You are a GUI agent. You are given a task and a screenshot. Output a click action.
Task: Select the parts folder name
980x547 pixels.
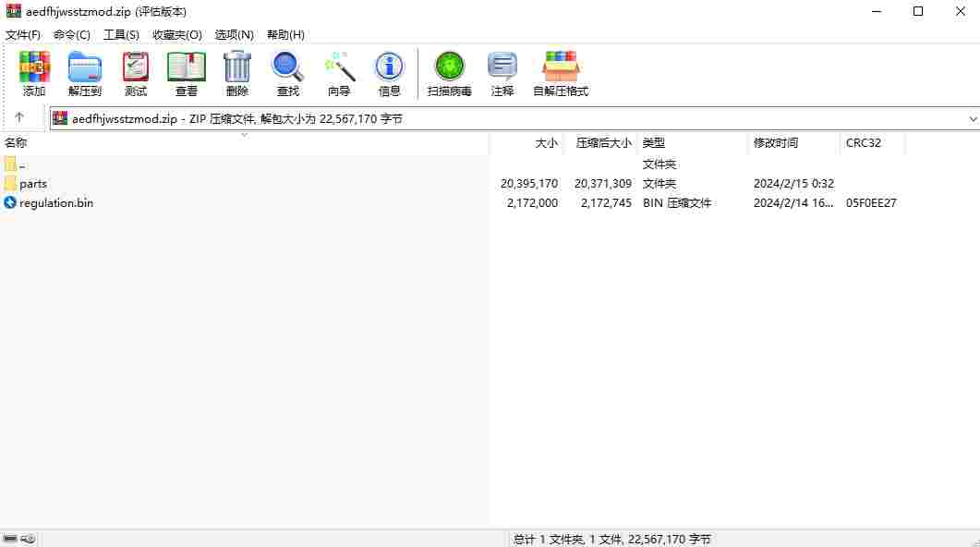33,184
